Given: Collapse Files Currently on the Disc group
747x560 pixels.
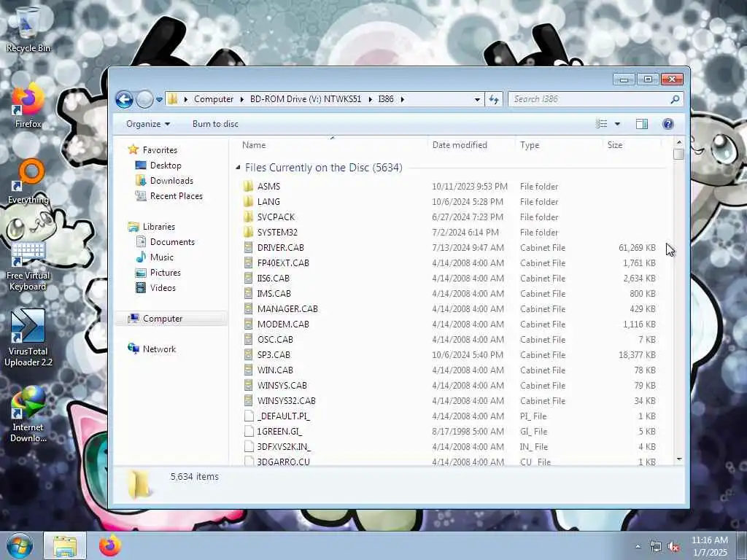Looking at the screenshot, I should [238, 167].
